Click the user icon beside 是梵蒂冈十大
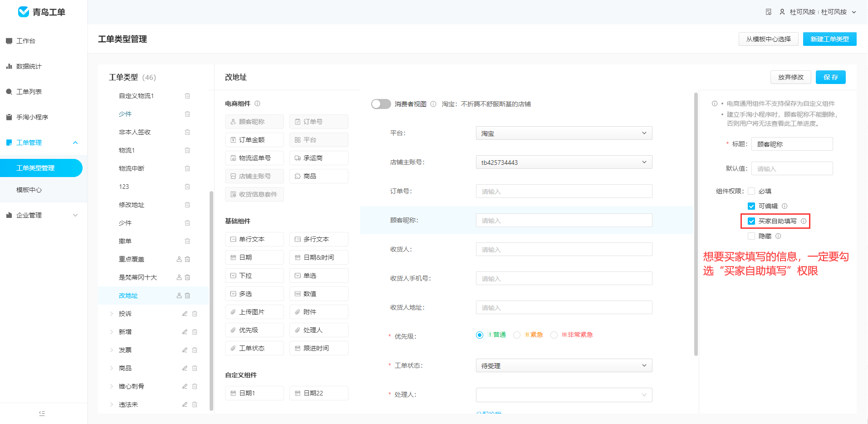Screen dimensions: 868x424 [179, 277]
